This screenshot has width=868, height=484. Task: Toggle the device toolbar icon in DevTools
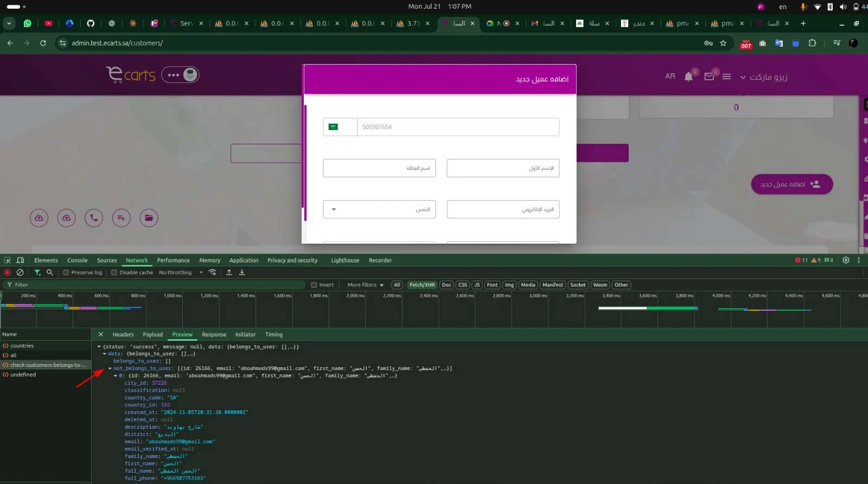click(20, 260)
